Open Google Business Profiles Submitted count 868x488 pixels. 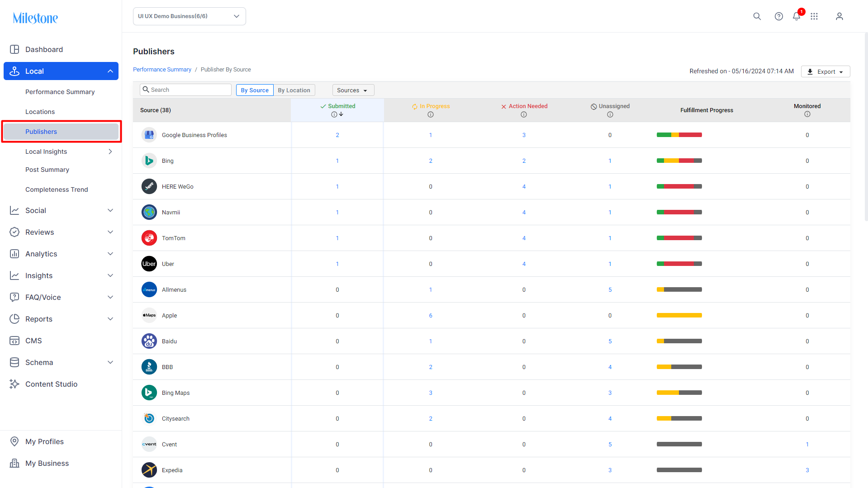tap(337, 135)
